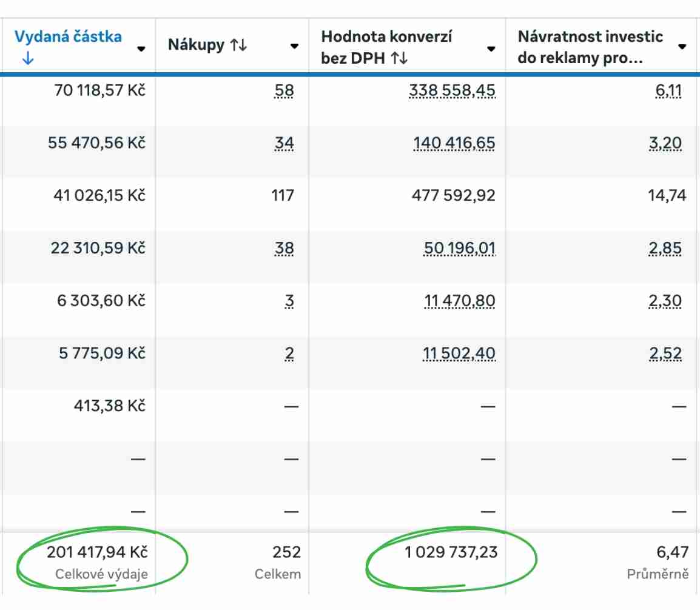
Task: Open the purchases value 58
Action: click(284, 90)
